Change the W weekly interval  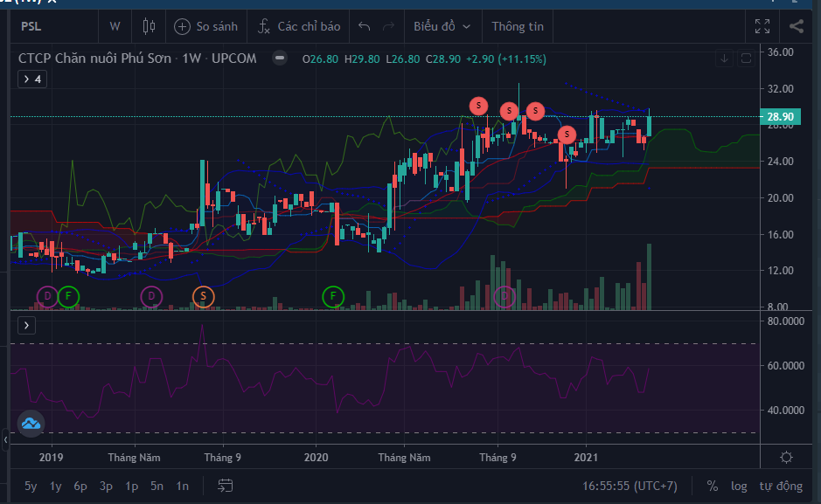point(115,26)
